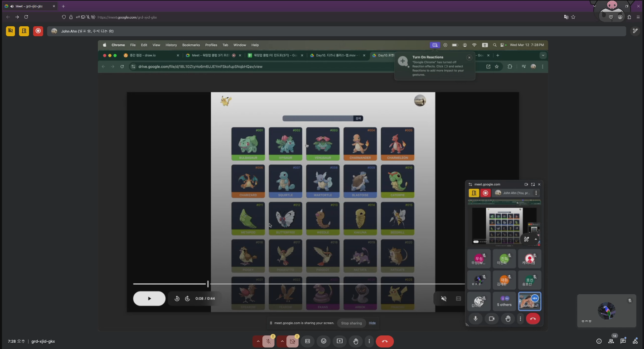Click the annotation pen in mini window preview
This screenshot has width=644, height=349.
click(x=527, y=239)
